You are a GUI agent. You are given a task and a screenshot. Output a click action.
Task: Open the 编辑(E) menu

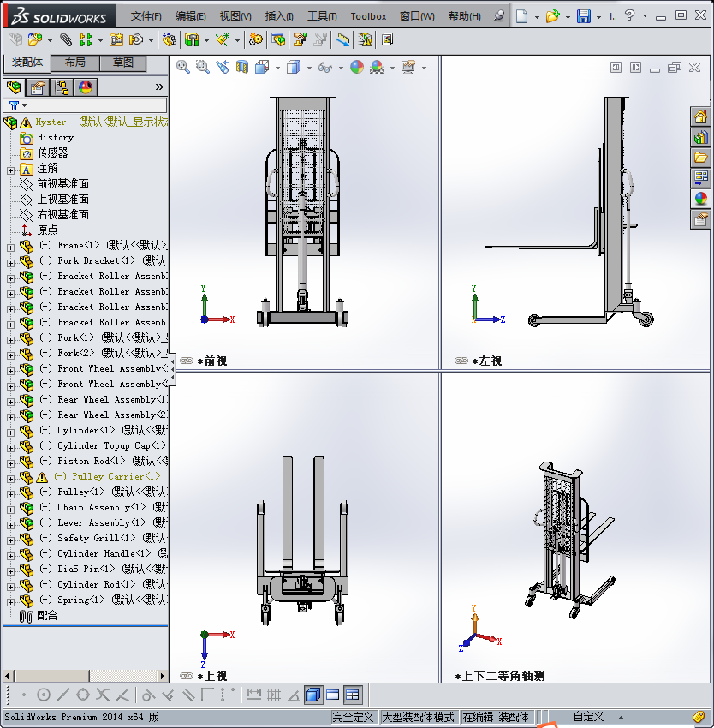[190, 16]
